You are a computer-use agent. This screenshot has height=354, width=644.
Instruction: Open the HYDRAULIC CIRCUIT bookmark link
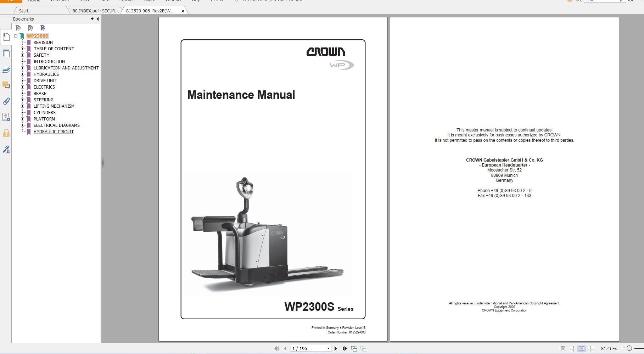54,131
